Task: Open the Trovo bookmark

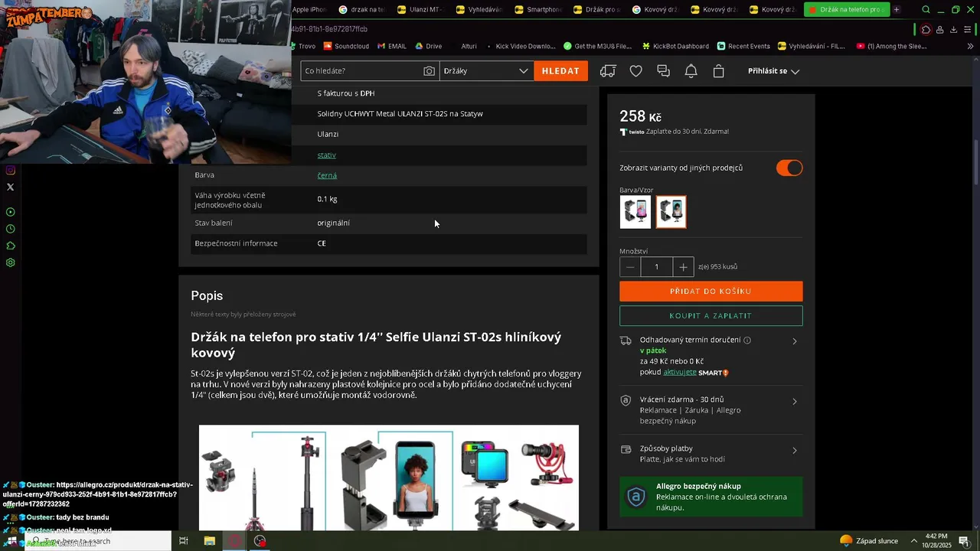Action: tap(304, 46)
